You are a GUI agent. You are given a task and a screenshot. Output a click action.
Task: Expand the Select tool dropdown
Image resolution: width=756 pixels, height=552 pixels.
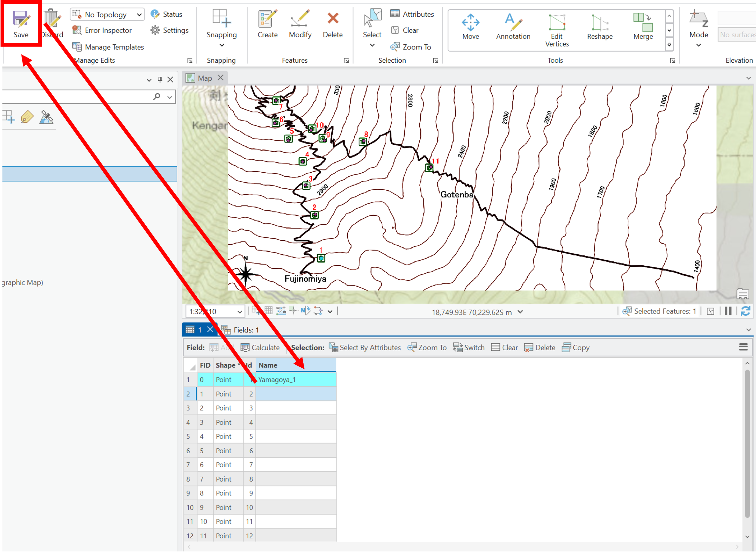click(x=372, y=45)
